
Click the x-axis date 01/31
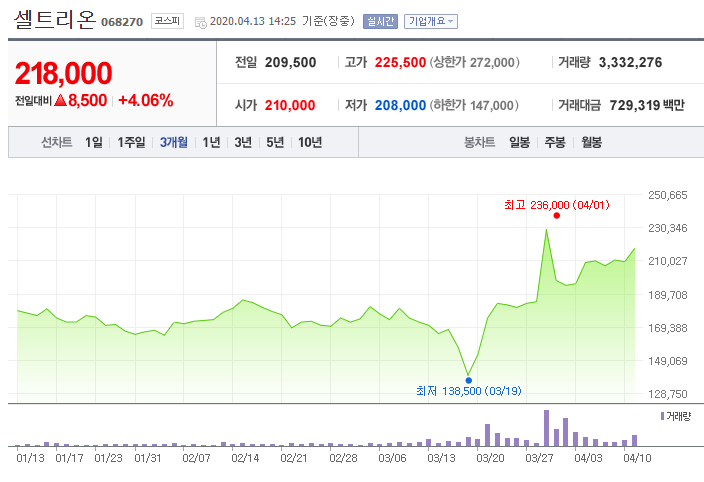(x=148, y=458)
